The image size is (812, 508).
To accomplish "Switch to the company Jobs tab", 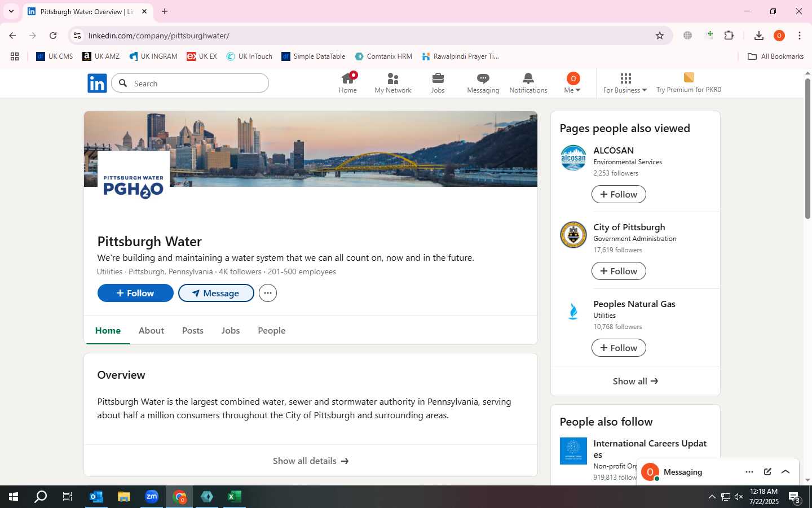I will [231, 330].
